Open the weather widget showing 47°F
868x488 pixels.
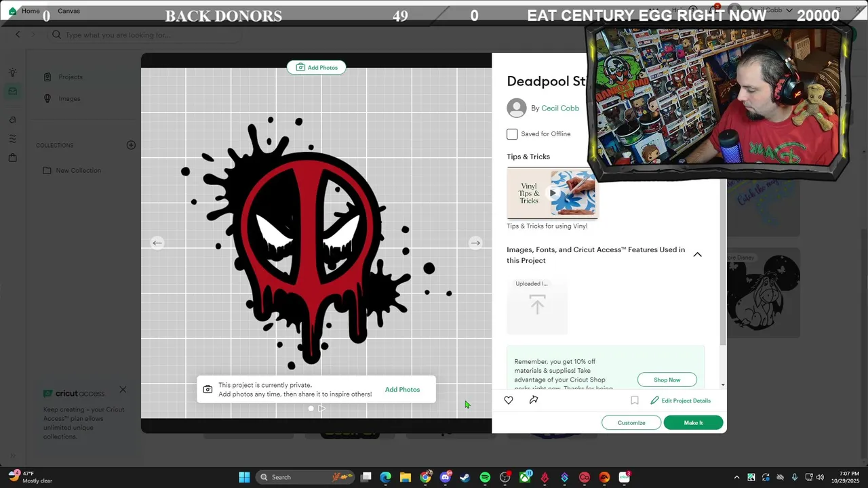coord(31,477)
